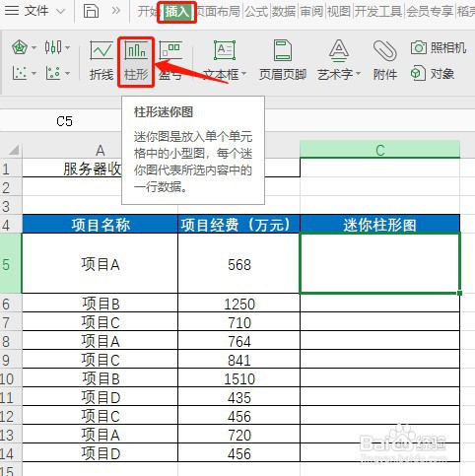Select 项目D cell in row 11
The width and height of the screenshot is (475, 476).
100,397
